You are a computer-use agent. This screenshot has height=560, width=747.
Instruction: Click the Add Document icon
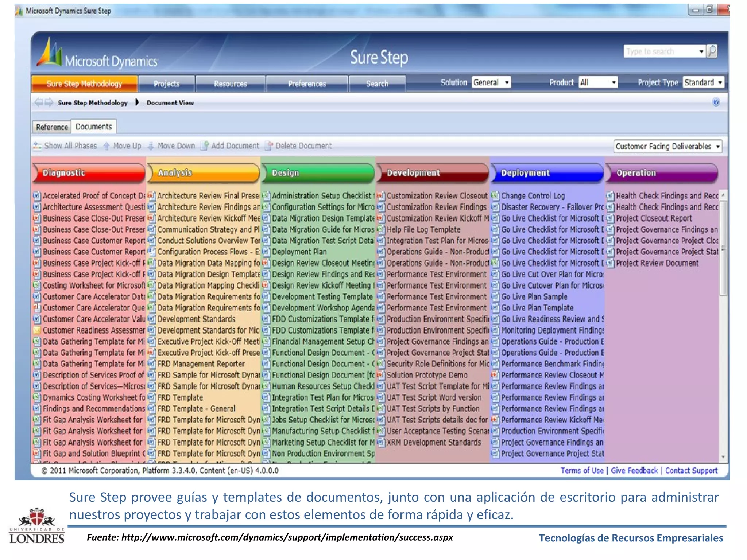(205, 146)
